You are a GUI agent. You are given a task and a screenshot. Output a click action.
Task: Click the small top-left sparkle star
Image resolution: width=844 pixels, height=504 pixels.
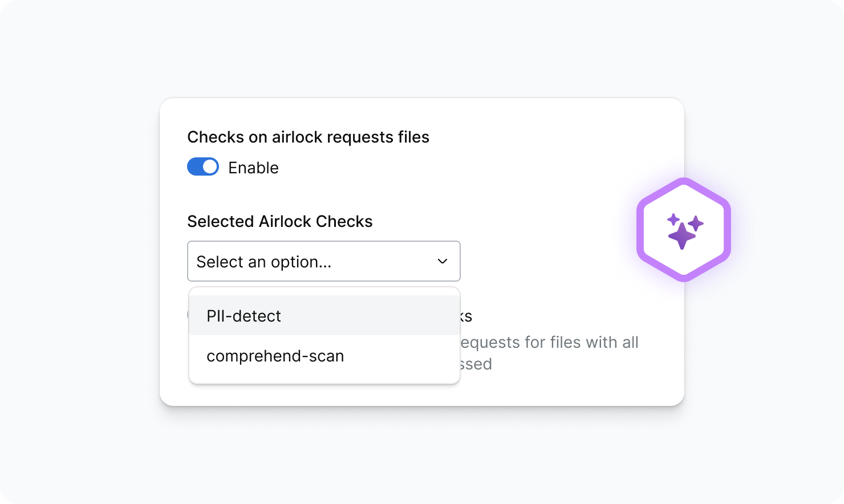tap(673, 220)
